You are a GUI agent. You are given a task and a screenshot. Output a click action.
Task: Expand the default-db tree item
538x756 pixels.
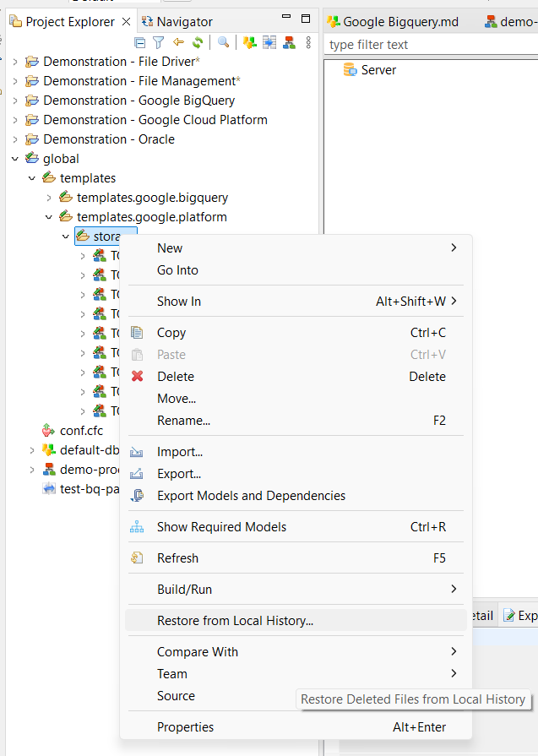pyautogui.click(x=31, y=449)
